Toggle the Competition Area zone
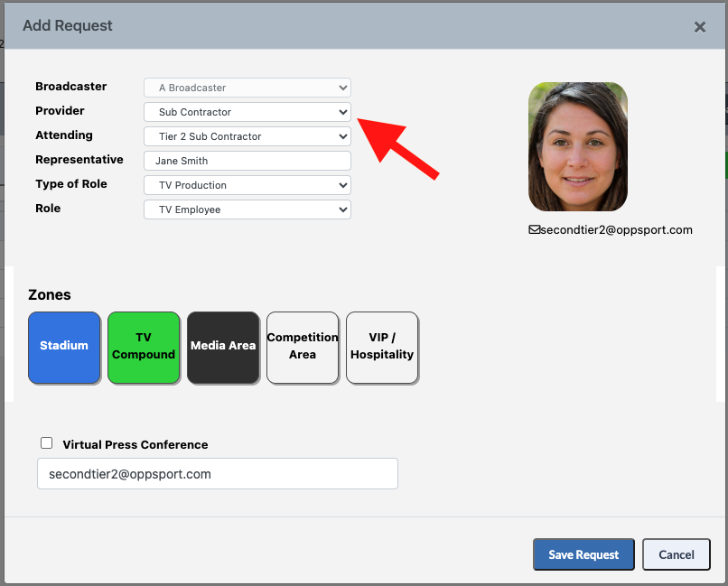The height and width of the screenshot is (586, 728). (x=303, y=348)
